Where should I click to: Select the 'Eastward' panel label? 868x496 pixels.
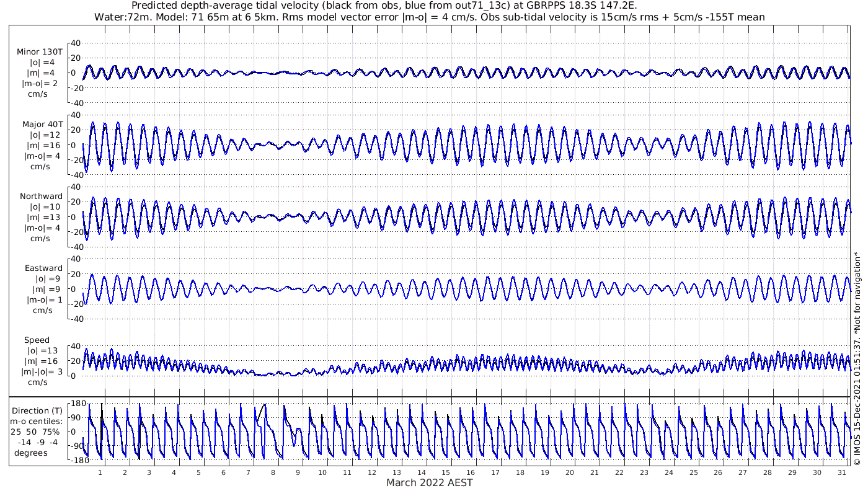click(43, 268)
